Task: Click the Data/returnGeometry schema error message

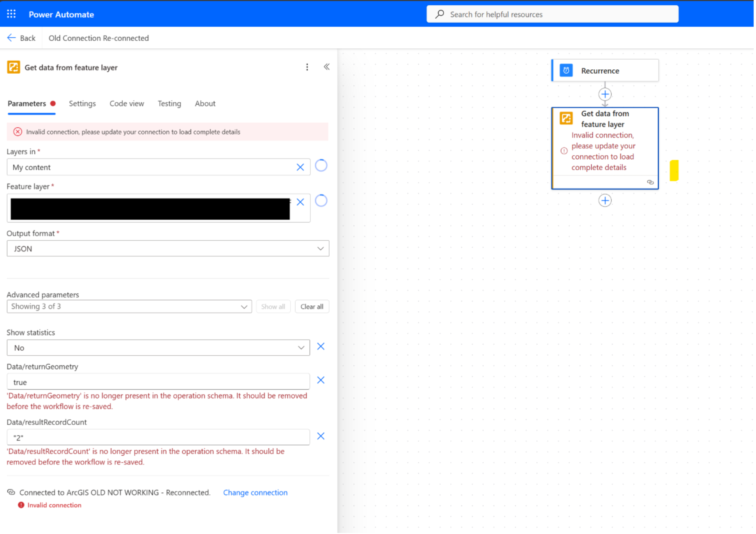Action: pyautogui.click(x=157, y=401)
